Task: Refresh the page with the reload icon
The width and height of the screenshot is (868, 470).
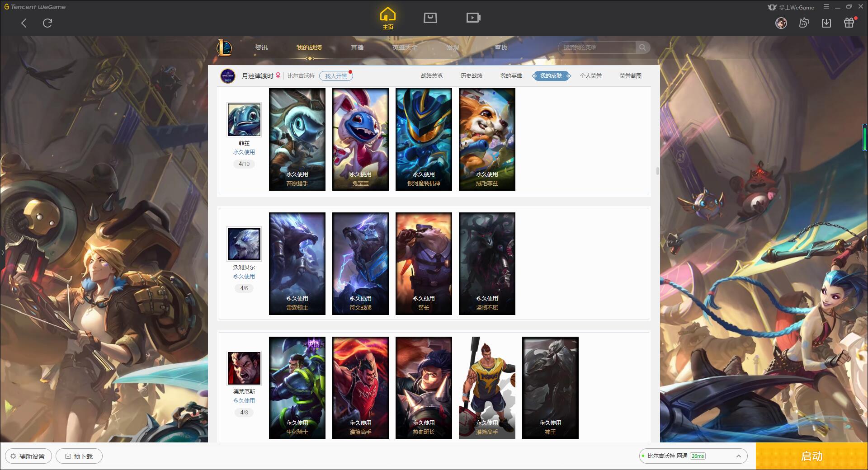Action: coord(47,23)
